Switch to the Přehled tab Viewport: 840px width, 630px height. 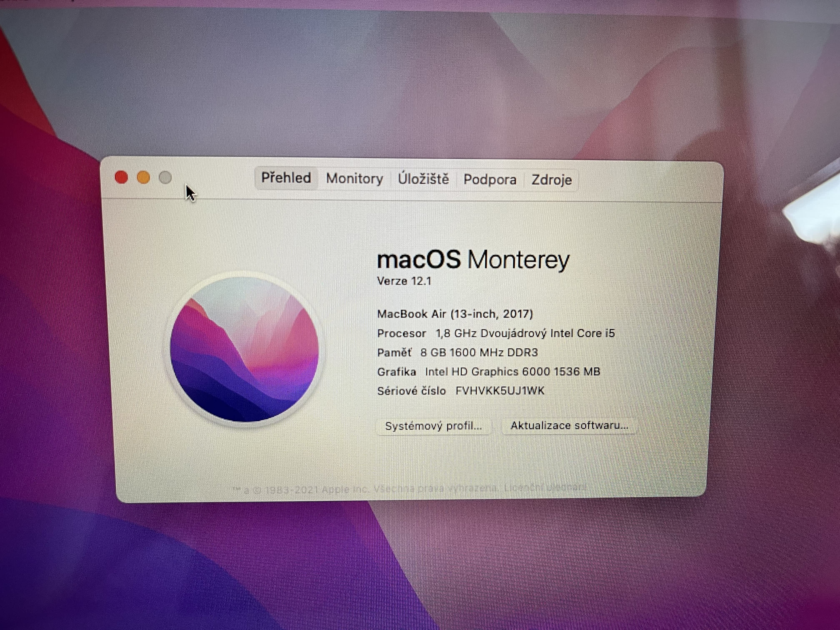point(286,178)
